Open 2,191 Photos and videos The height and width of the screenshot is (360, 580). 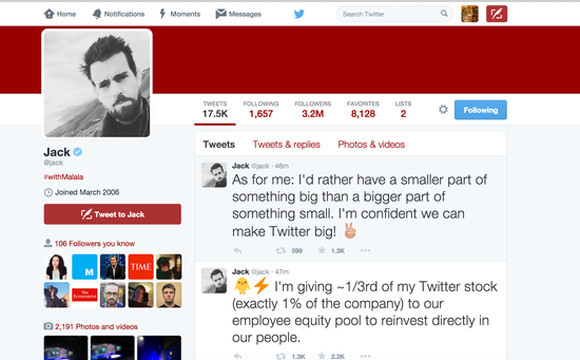point(96,327)
